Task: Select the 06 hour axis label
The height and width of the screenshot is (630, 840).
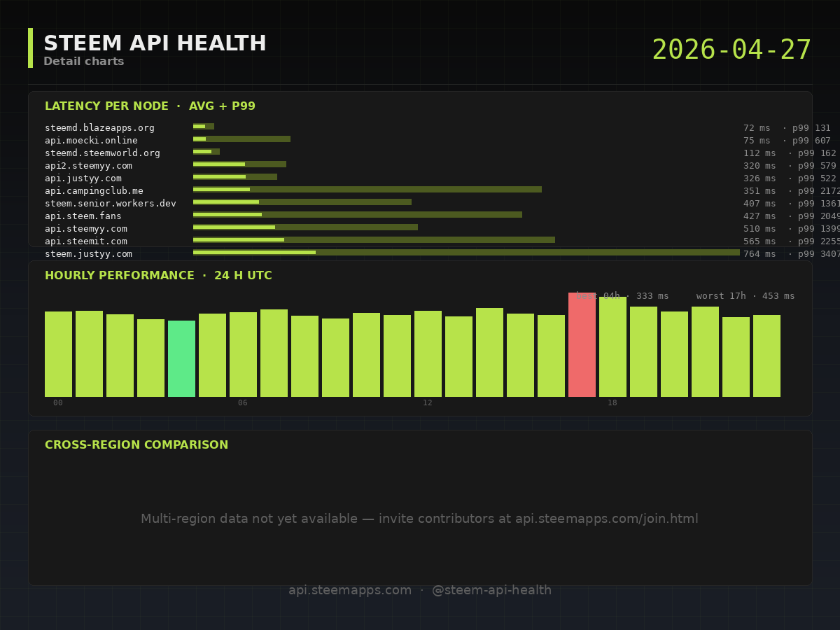Action: (243, 403)
